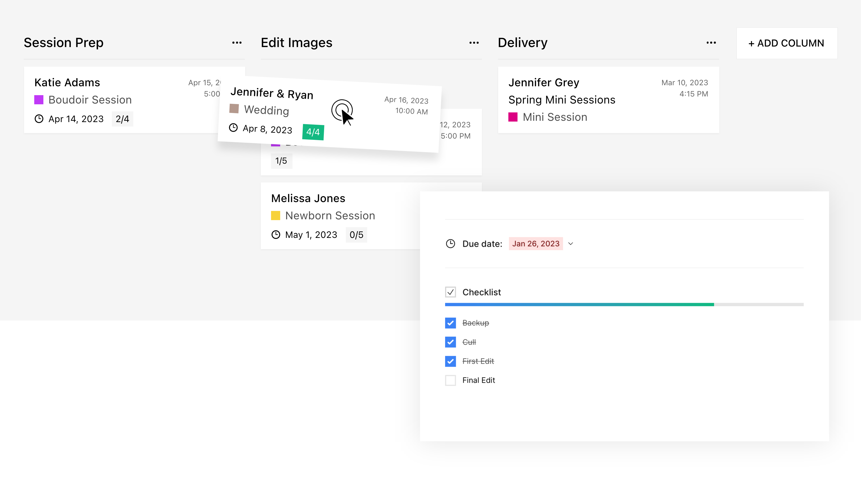
Task: Click the clock icon beside Apr 8, 2023
Action: coord(235,128)
